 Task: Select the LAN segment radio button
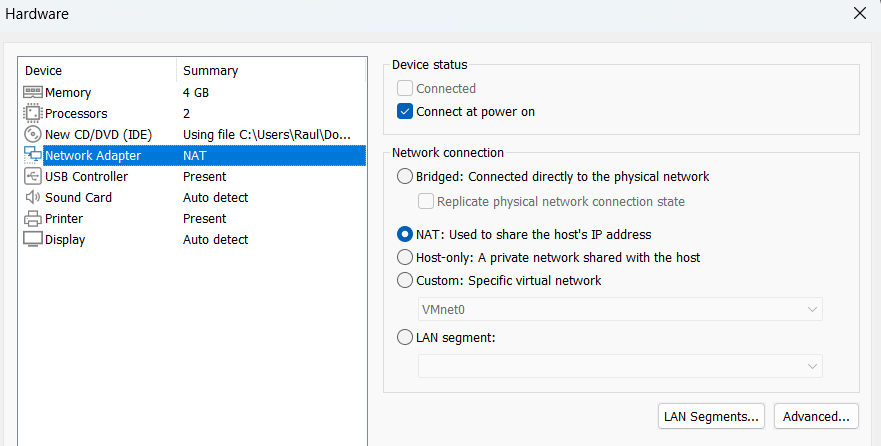tap(405, 337)
